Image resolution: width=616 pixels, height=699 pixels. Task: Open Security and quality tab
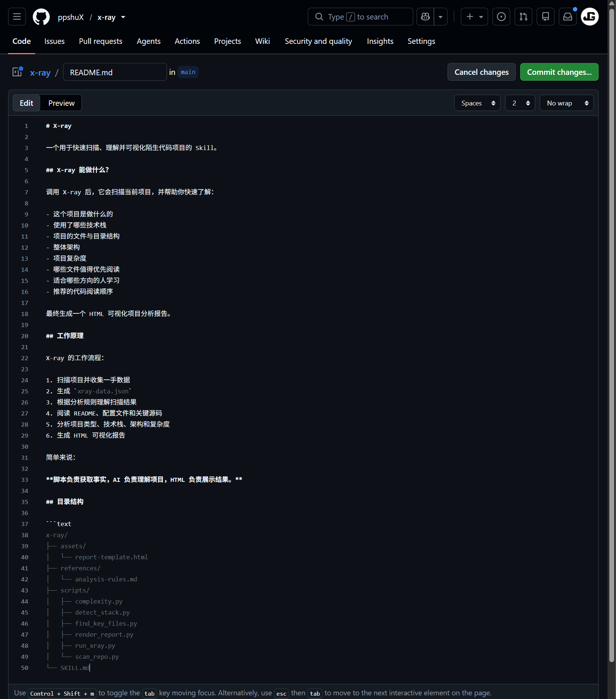coord(319,41)
